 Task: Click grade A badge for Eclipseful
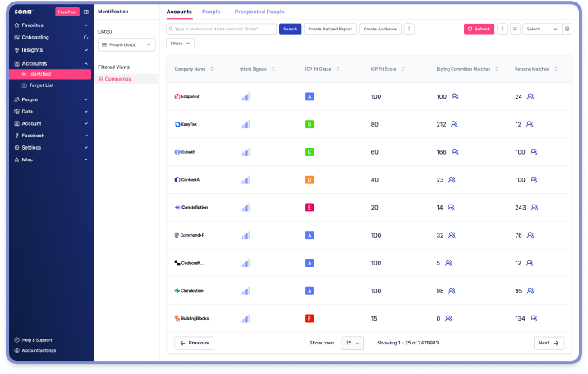point(310,96)
